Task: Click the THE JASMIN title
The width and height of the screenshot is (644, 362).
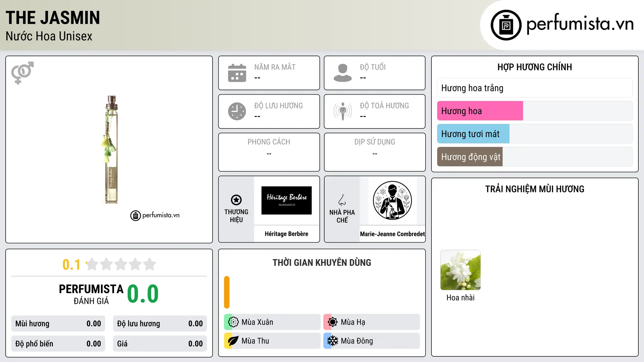Action: [53, 18]
